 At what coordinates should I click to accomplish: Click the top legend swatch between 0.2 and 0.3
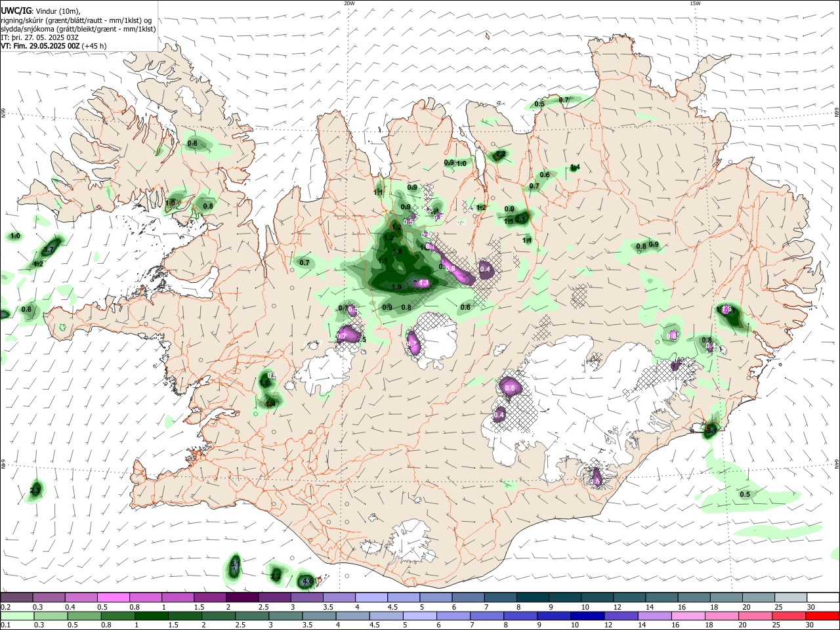point(16,597)
